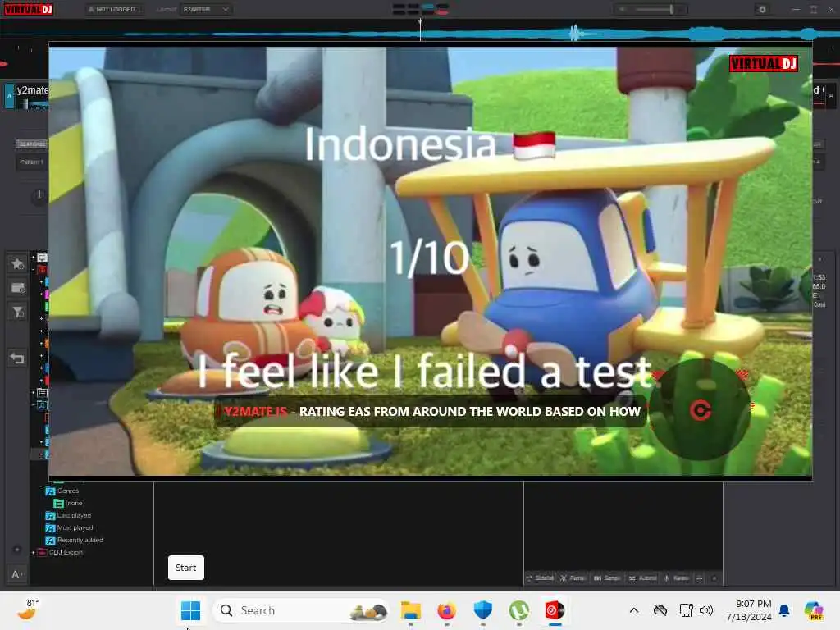Click the side panel swap arrows icon
This screenshot has width=840, height=630.
(700, 578)
